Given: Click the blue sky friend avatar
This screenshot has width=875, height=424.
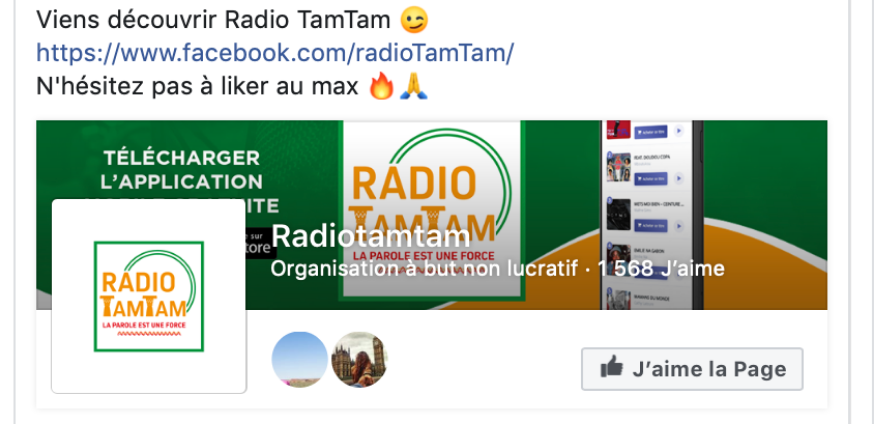Looking at the screenshot, I should pos(300,360).
